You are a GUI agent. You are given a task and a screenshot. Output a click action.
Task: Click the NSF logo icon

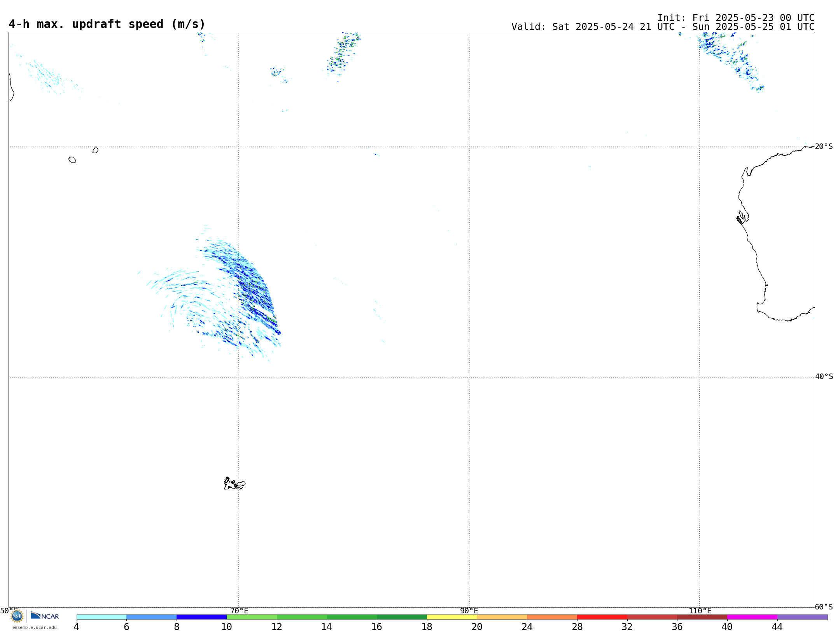(17, 616)
